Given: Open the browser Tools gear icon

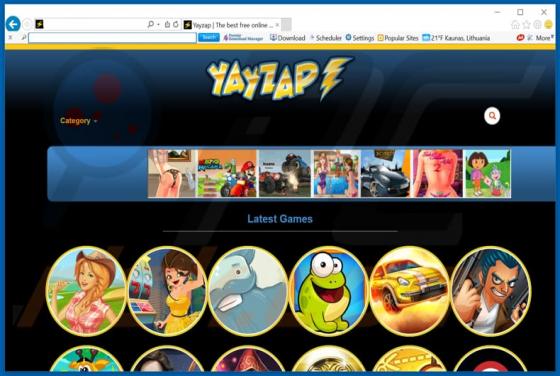Looking at the screenshot, I should point(538,24).
